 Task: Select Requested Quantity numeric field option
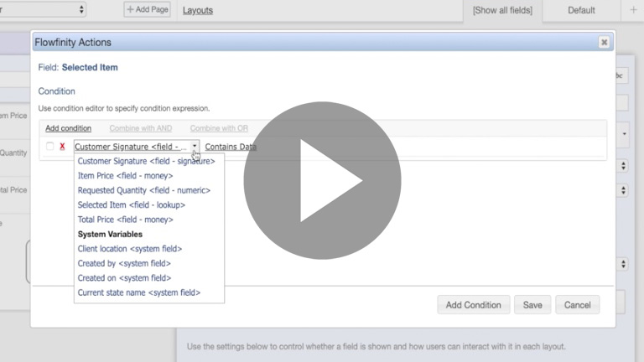pyautogui.click(x=143, y=190)
